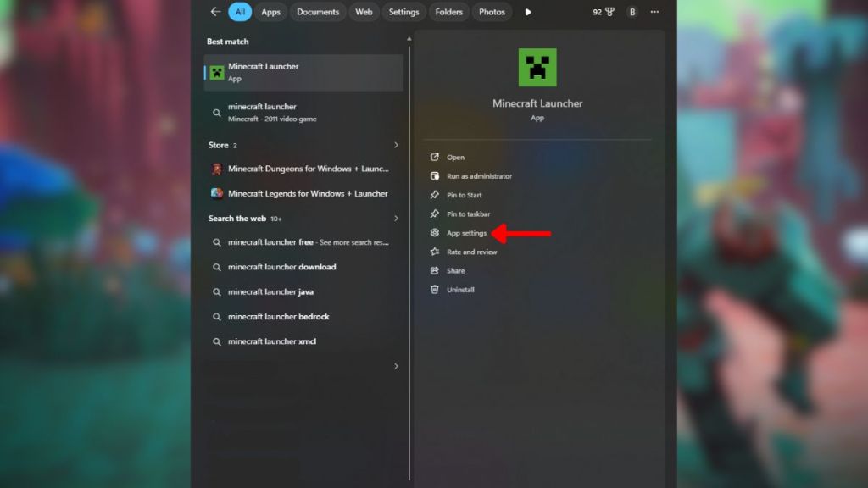The width and height of the screenshot is (868, 488).
Task: Click Open in the app actions list
Action: click(455, 158)
